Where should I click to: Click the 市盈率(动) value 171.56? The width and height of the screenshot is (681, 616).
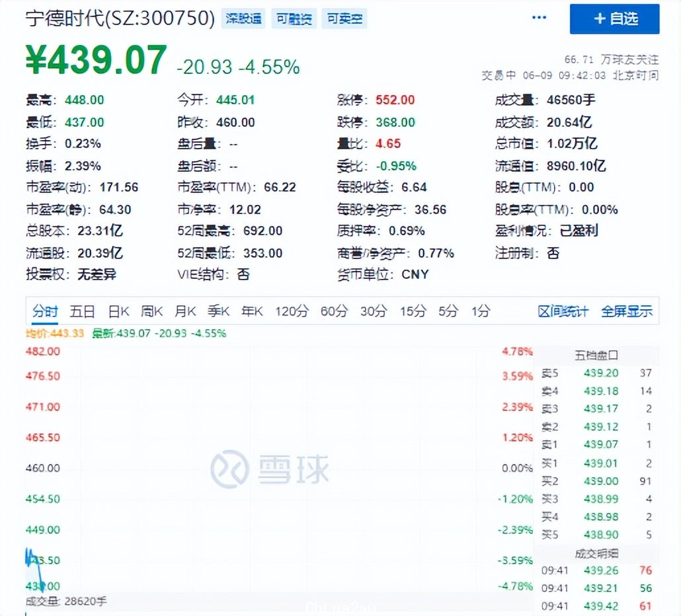click(x=119, y=188)
